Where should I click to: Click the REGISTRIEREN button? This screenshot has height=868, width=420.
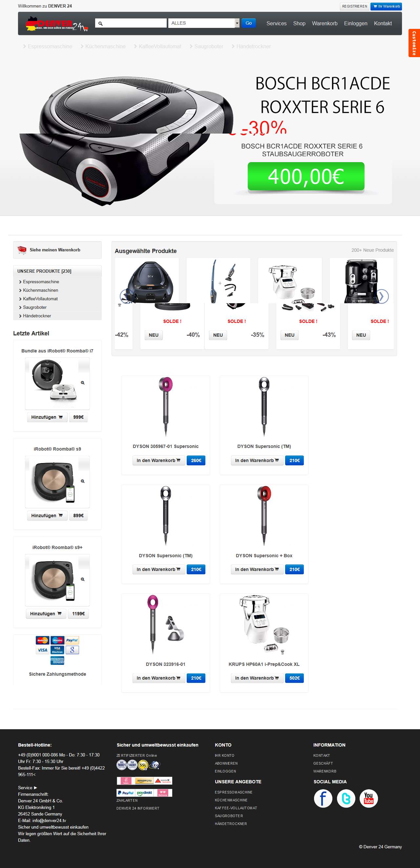coord(354,7)
